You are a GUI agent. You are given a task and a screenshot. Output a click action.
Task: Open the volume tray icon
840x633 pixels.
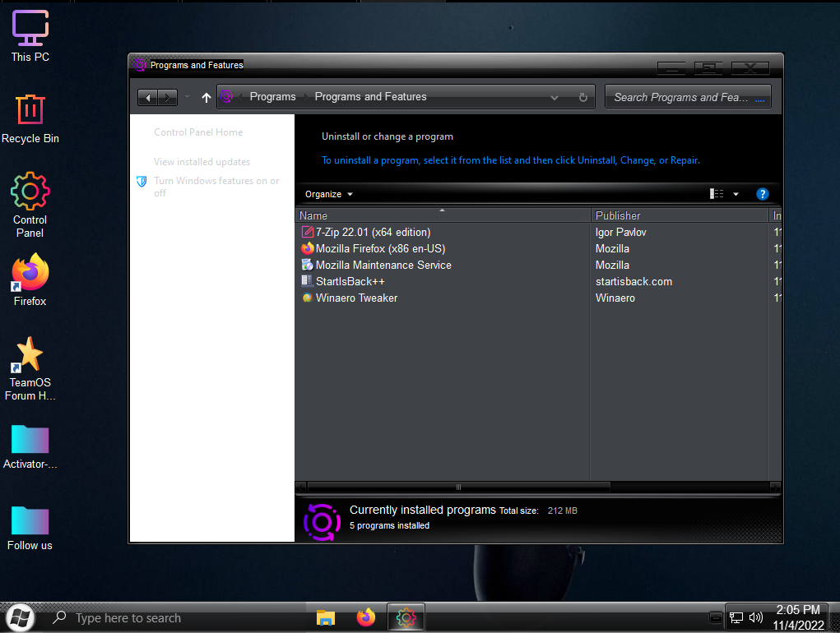click(755, 617)
